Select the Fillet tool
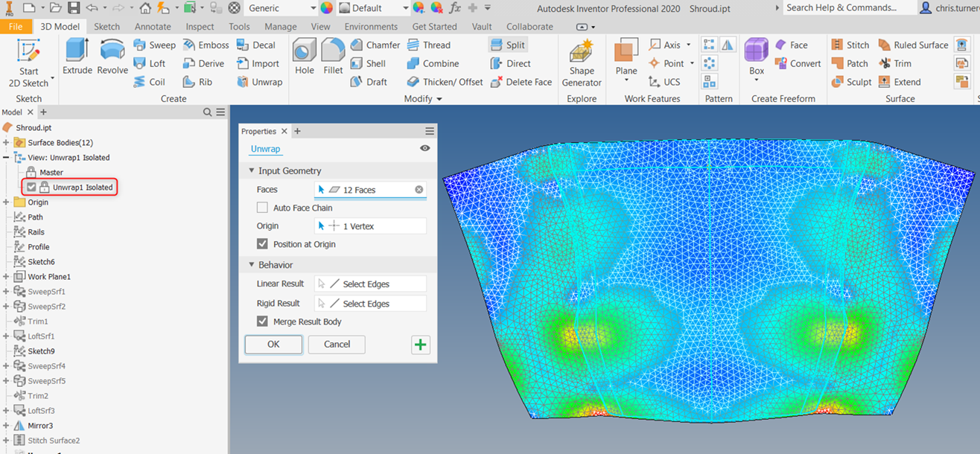This screenshot has height=454, width=980. point(334,57)
